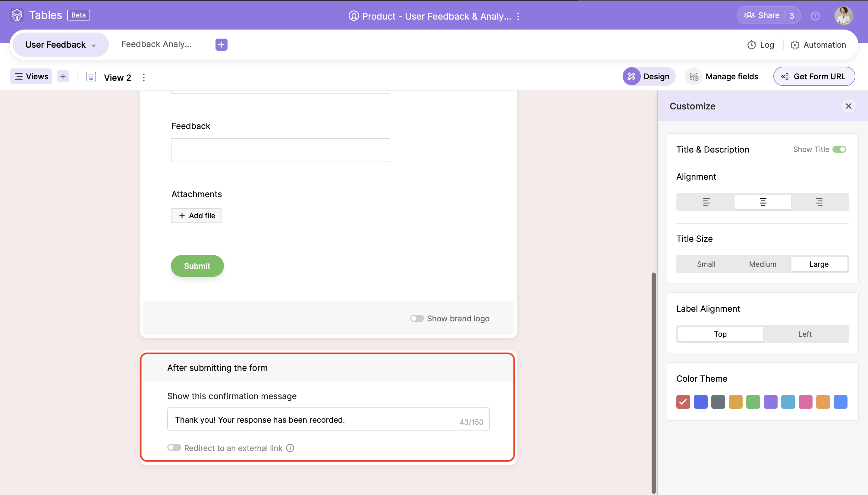Open the help question mark icon

tap(815, 16)
